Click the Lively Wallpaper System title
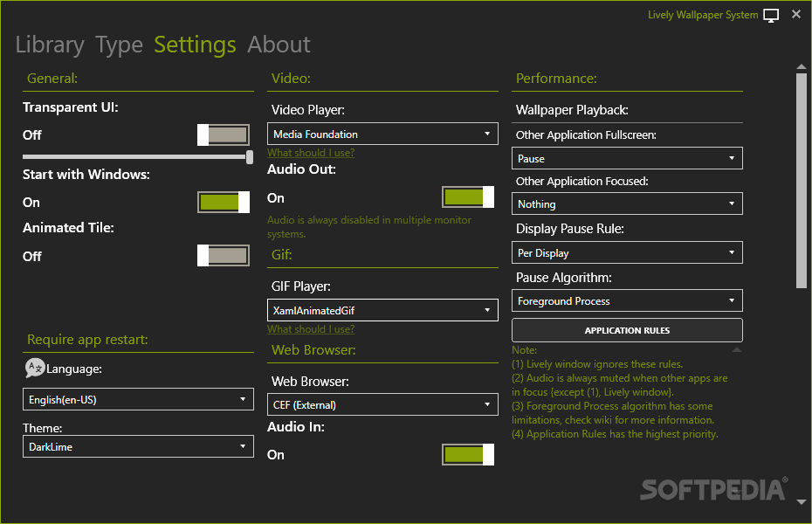The image size is (812, 524). tap(703, 15)
